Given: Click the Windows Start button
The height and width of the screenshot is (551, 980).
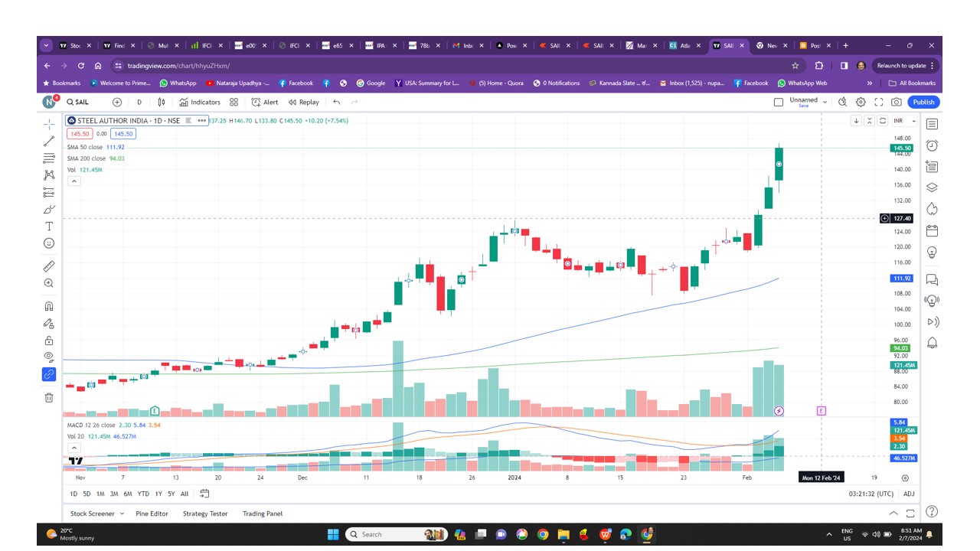Looking at the screenshot, I should point(333,534).
